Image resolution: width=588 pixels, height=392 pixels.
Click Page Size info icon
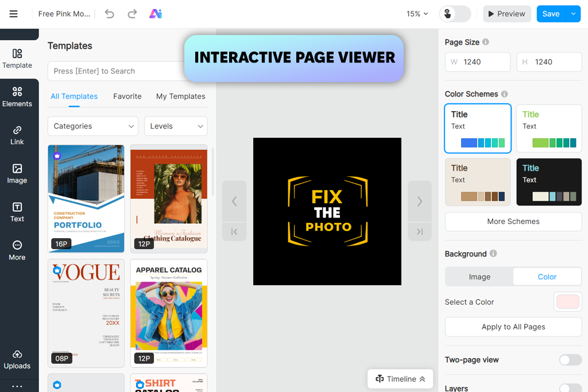[x=486, y=41]
